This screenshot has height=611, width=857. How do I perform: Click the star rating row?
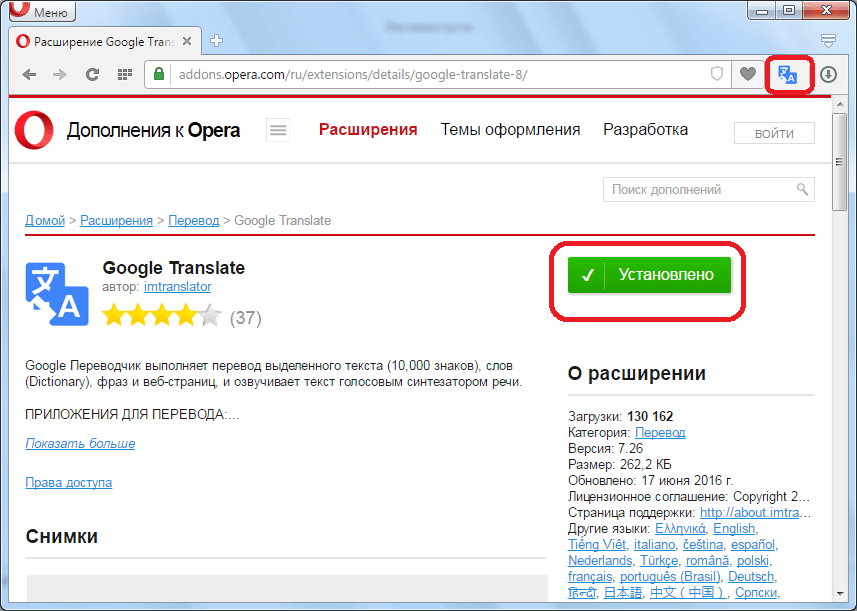click(x=162, y=316)
